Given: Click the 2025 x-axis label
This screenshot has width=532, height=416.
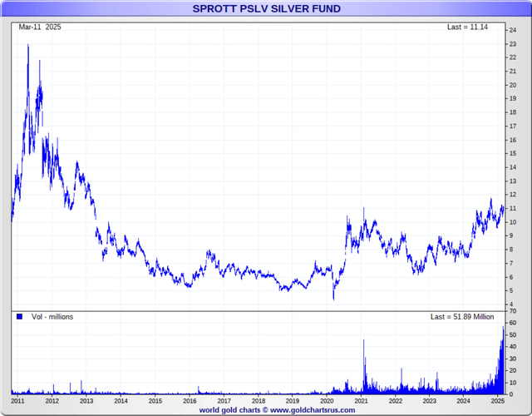Looking at the screenshot, I should tap(497, 401).
